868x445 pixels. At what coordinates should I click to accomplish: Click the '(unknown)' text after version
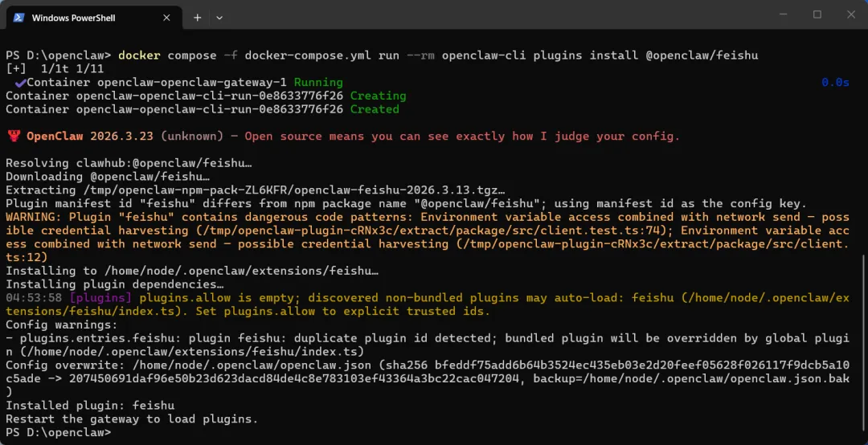pos(192,137)
